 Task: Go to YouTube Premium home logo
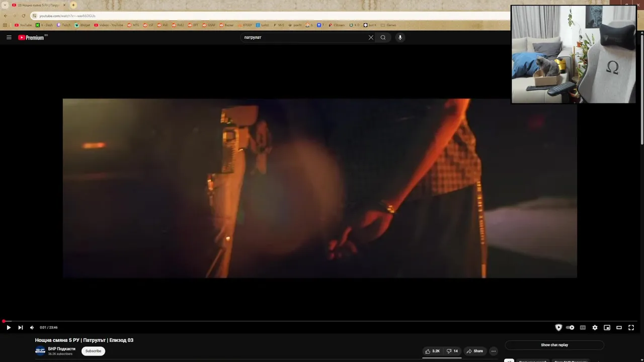pos(32,37)
